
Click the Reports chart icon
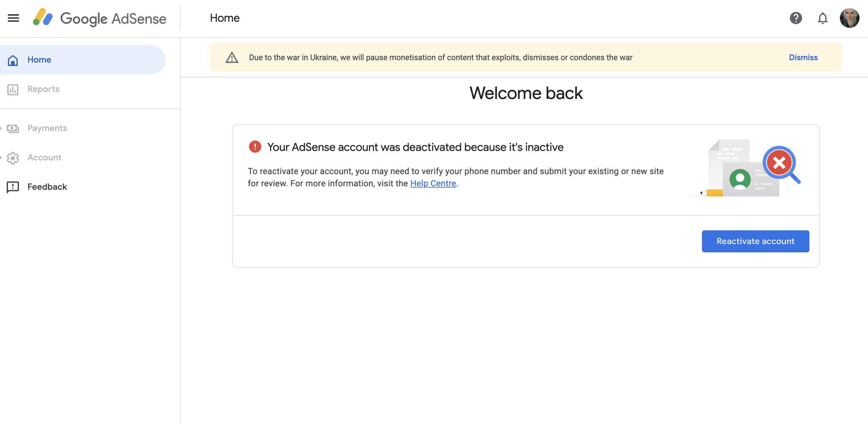point(13,89)
